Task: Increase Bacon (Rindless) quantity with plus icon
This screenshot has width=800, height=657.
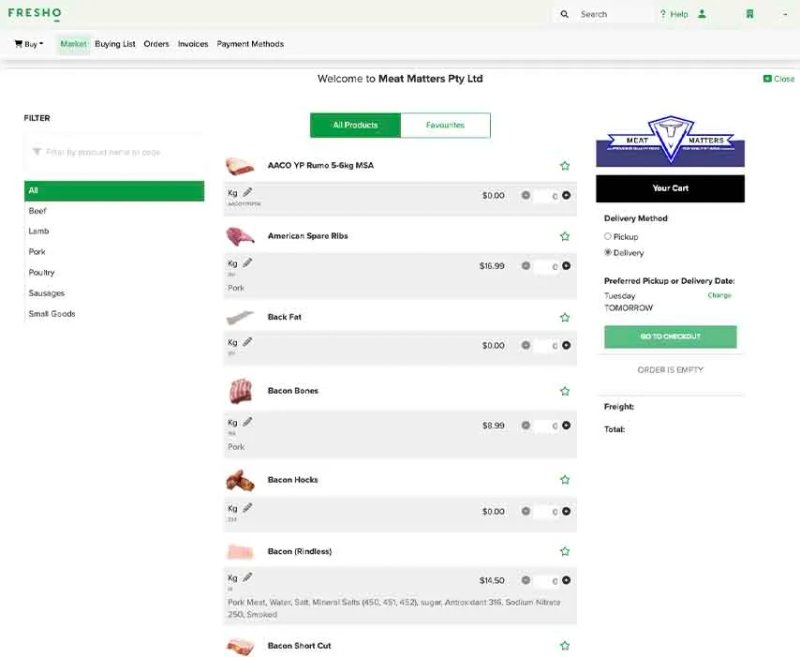Action: 566,580
